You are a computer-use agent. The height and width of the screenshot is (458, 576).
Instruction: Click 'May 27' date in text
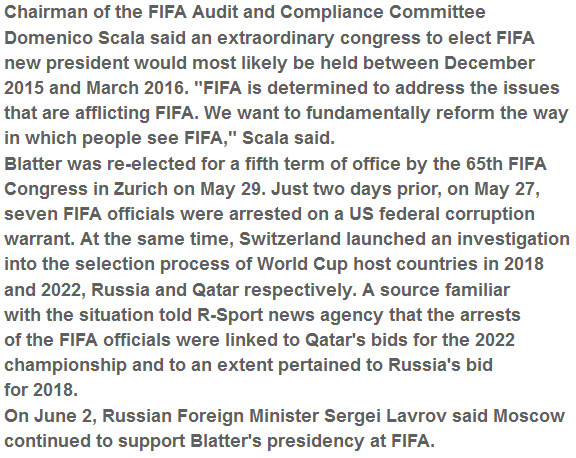point(507,189)
